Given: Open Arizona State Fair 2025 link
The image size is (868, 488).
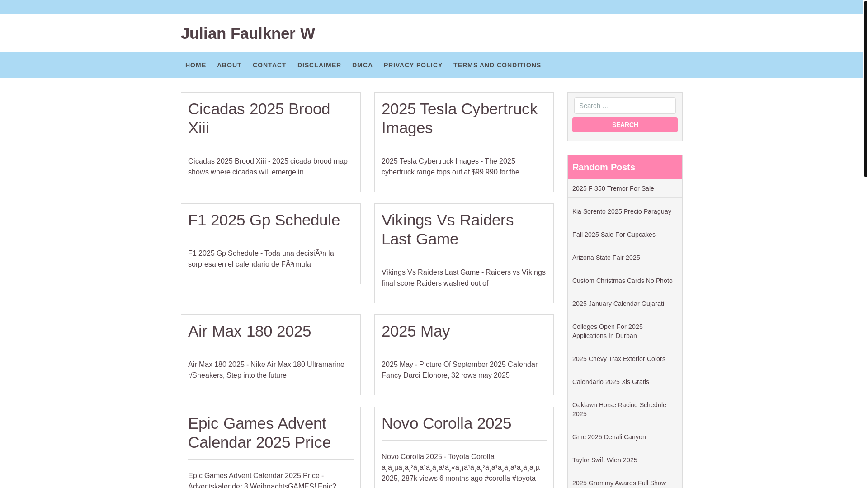Looking at the screenshot, I should [606, 258].
